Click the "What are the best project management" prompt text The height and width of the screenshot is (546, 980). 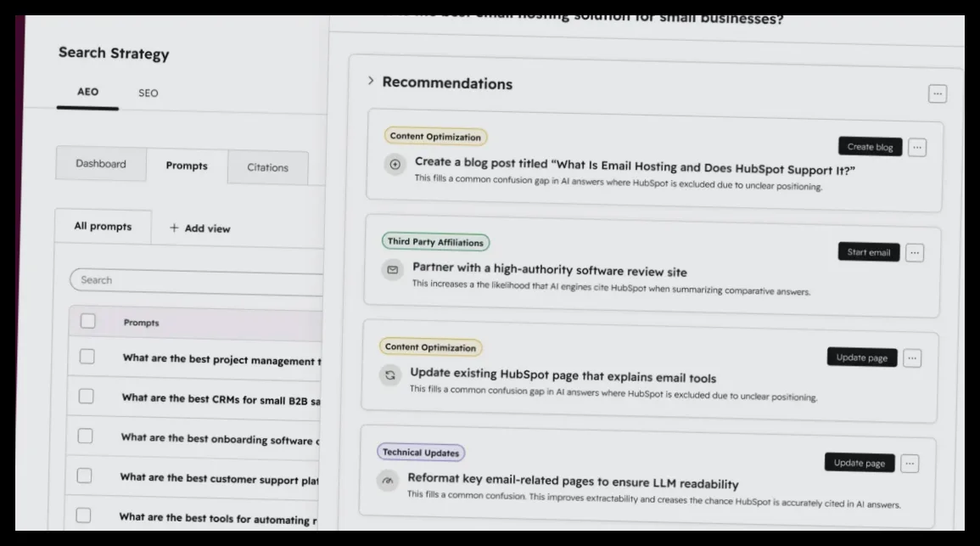coord(221,360)
